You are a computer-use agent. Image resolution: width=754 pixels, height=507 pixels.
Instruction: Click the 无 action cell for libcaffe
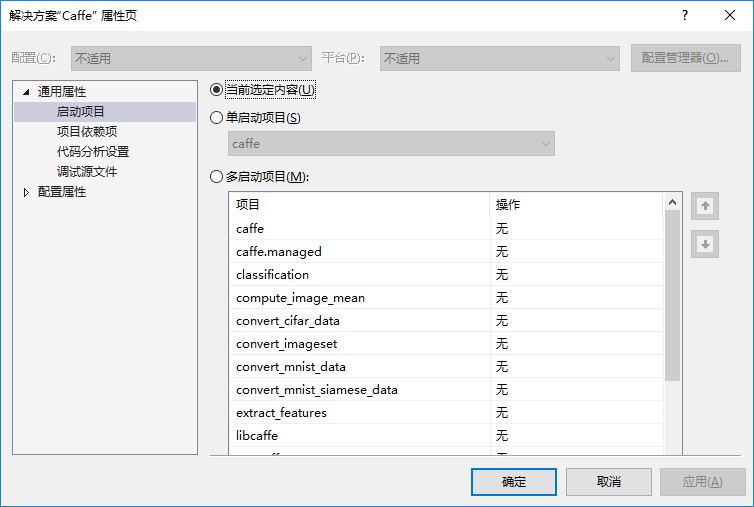click(577, 436)
